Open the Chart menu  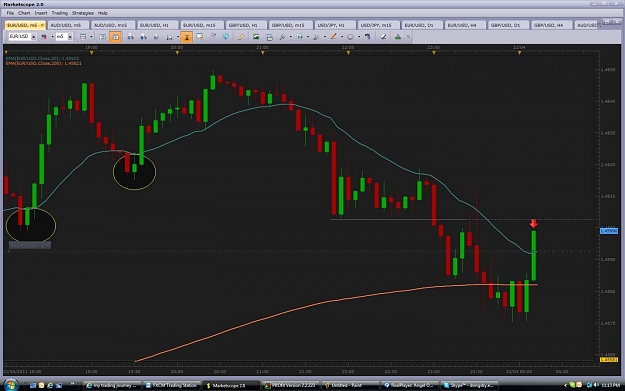tap(24, 13)
